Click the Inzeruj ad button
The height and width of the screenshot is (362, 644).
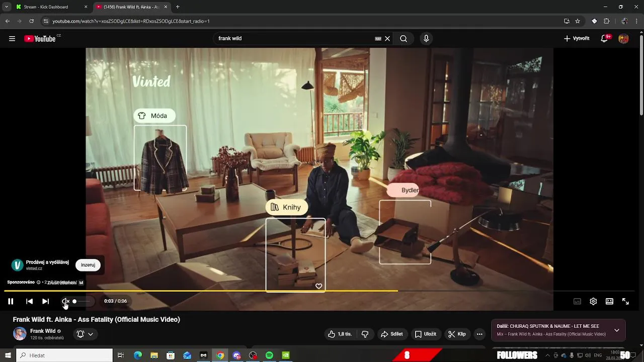[x=88, y=265]
